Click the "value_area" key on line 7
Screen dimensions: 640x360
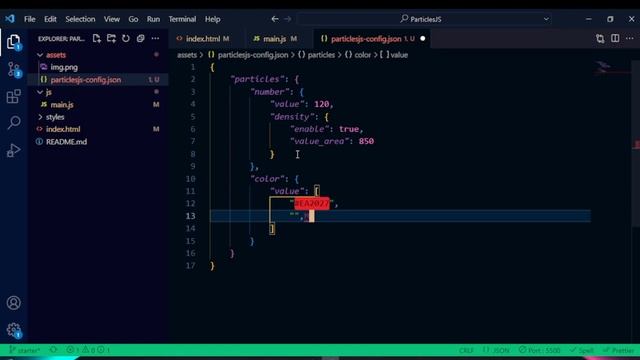(321, 141)
